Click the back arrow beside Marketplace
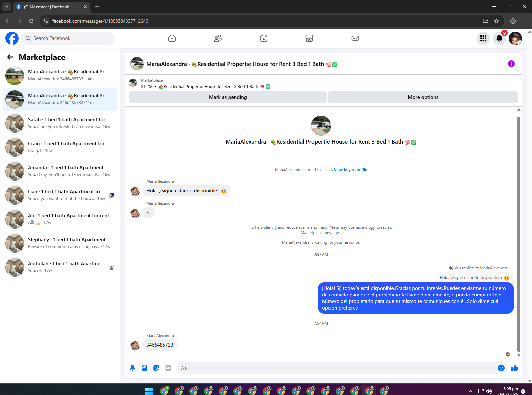The width and height of the screenshot is (532, 395). (10, 57)
